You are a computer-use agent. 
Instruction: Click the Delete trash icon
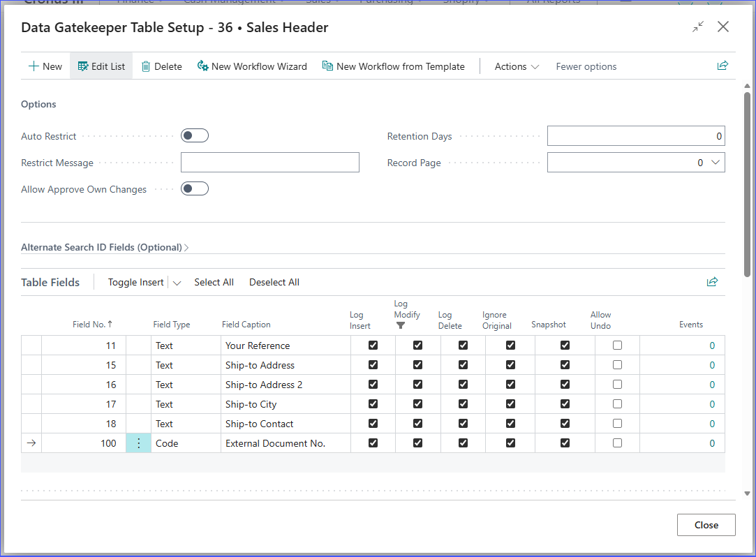tap(146, 66)
